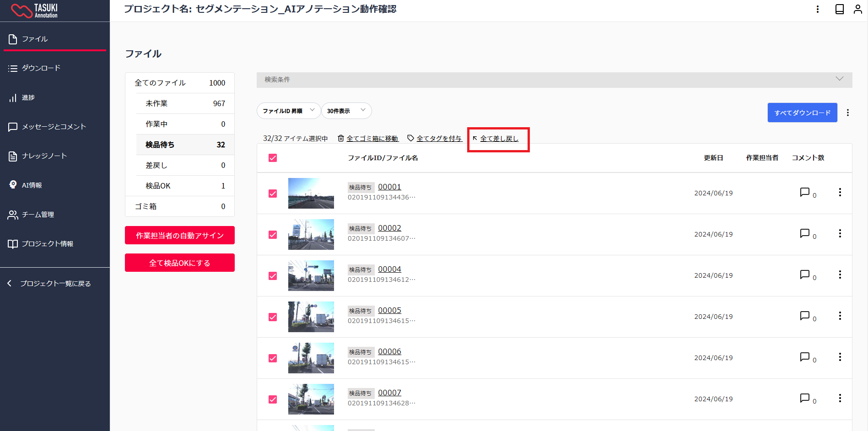
Task: Click the trash icon beside 全てゴミ箱に移動
Action: tap(341, 138)
